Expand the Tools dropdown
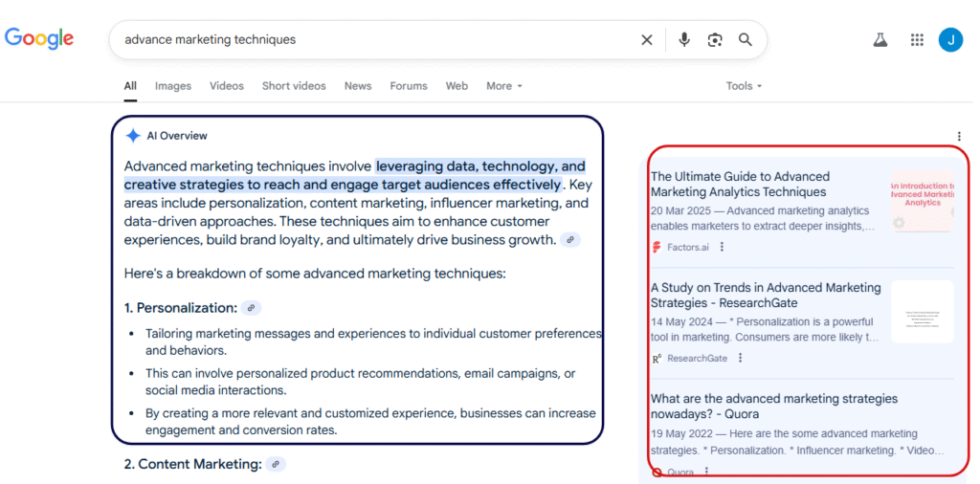This screenshot has width=980, height=484. [x=744, y=86]
